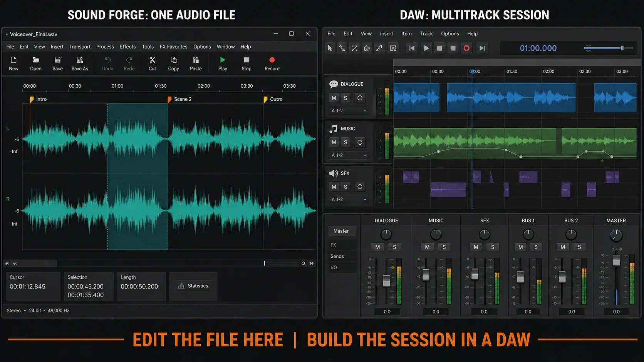Jump to the Scene 2 marker
Viewport: 644px width, 362px height.
169,100
